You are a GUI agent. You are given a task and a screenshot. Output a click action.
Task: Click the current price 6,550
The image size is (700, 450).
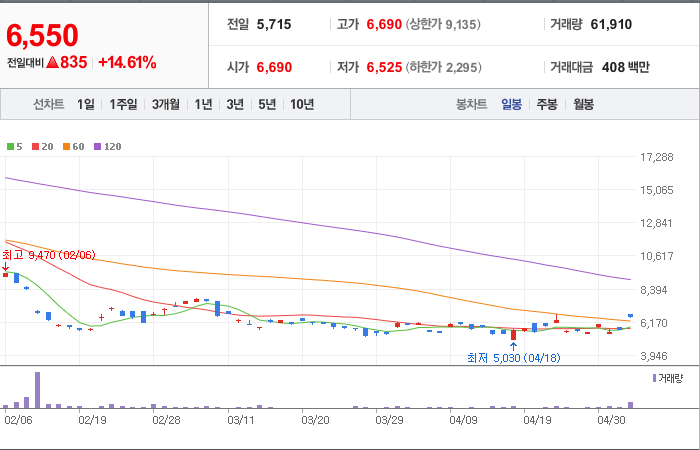[x=42, y=36]
